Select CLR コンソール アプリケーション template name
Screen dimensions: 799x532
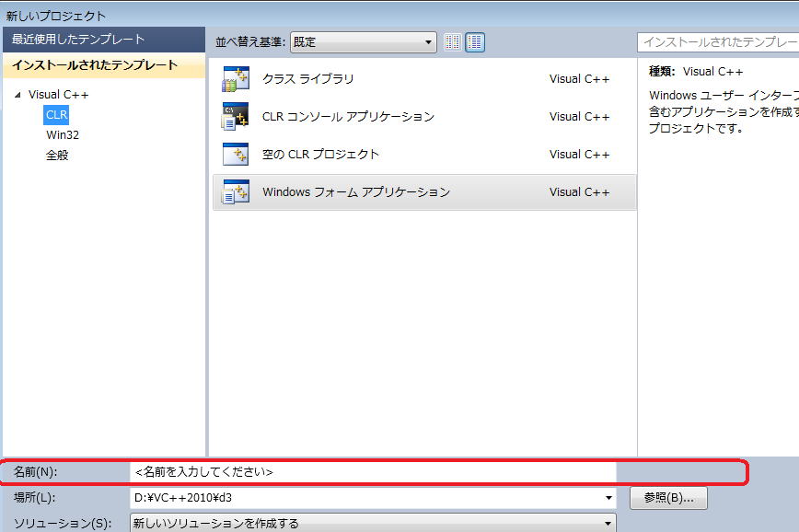[348, 117]
